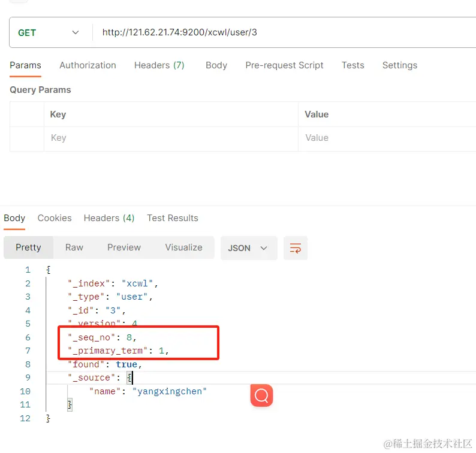Click the Key column header
476x453 pixels.
pos(58,114)
